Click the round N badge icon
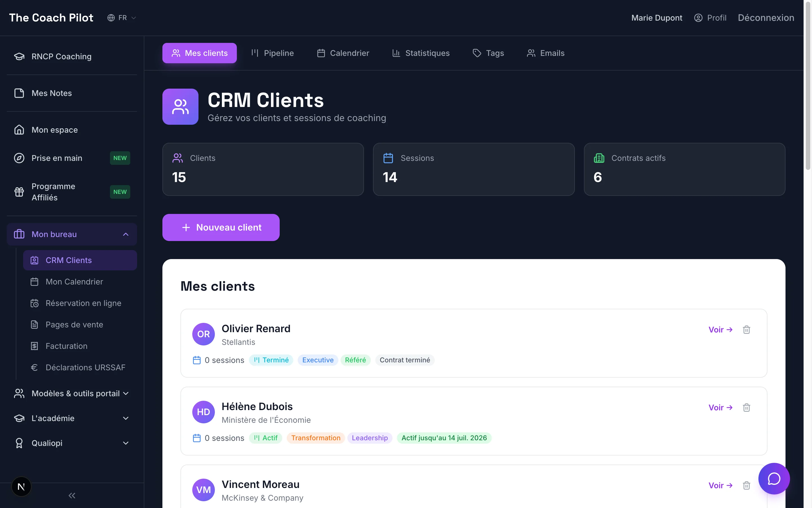Image resolution: width=812 pixels, height=508 pixels. (21, 487)
